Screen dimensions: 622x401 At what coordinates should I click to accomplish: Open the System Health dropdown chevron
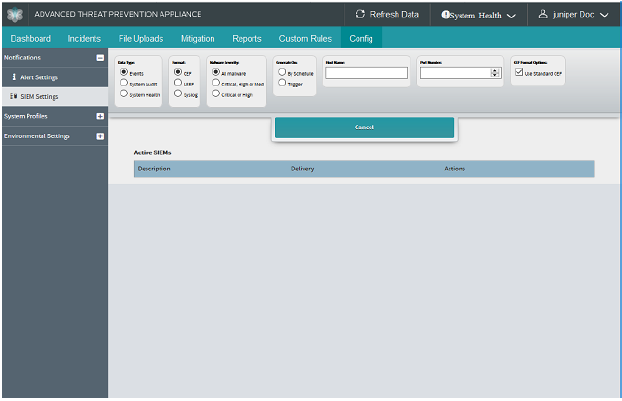[x=511, y=15]
